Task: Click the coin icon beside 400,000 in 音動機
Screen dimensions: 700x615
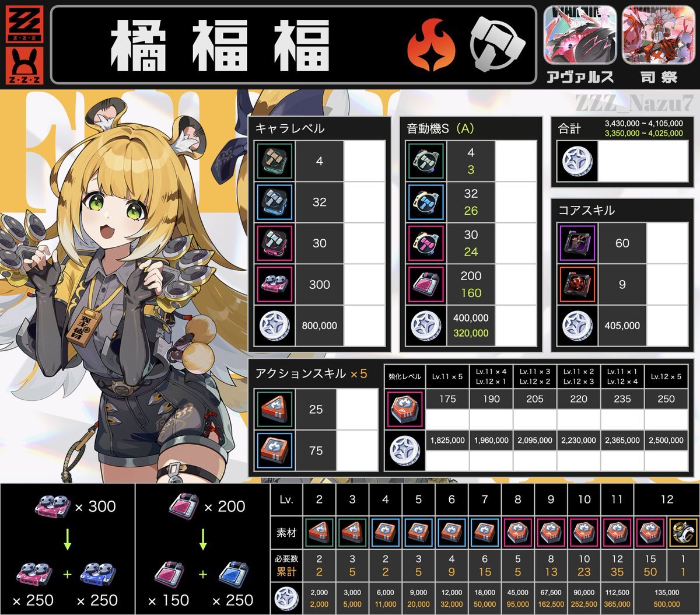Action: pyautogui.click(x=426, y=326)
